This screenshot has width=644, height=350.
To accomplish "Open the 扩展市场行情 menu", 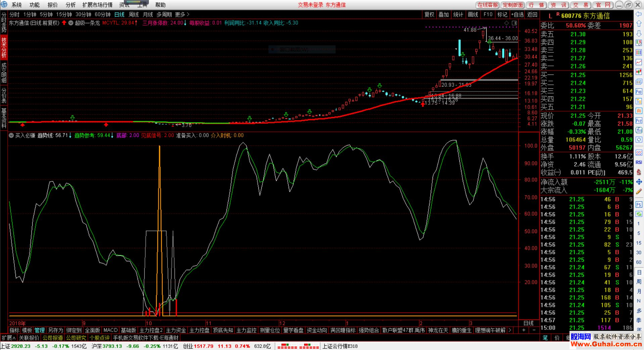I will 97,5.
